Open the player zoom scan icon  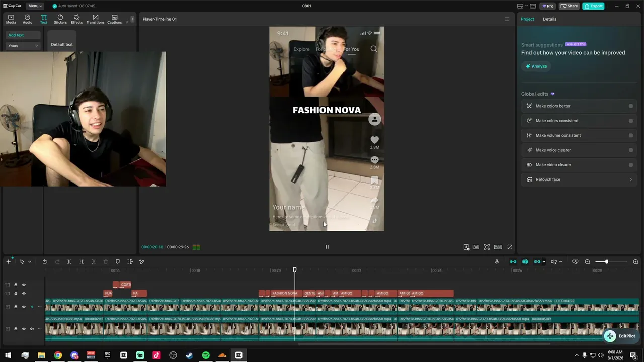pos(487,247)
